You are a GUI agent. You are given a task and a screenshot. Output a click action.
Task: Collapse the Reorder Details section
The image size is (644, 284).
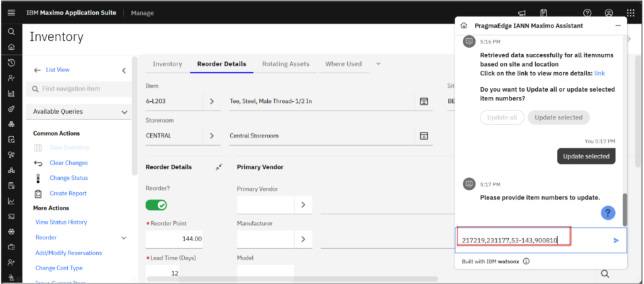(219, 167)
